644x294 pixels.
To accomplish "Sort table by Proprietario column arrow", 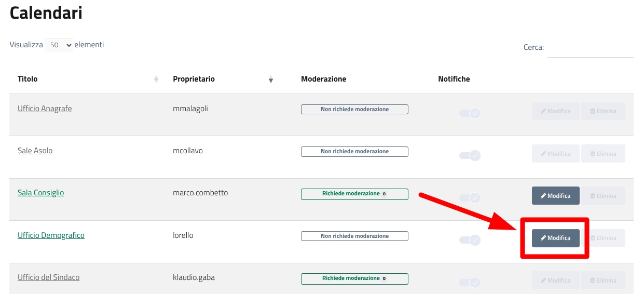I will point(270,80).
